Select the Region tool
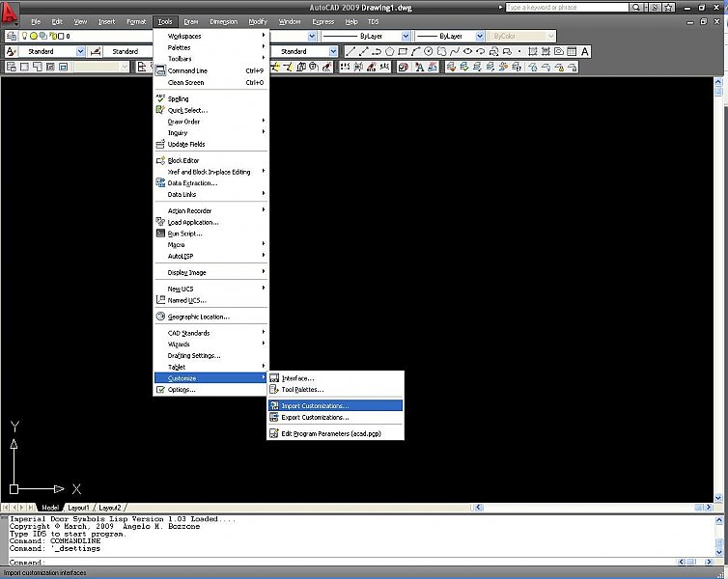This screenshot has width=728, height=579. (x=558, y=51)
